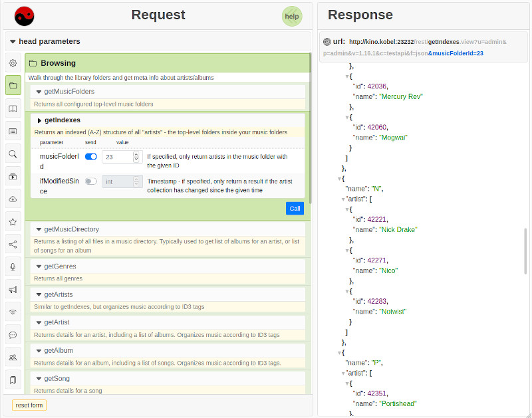Select the Sharing icon in the sidebar

click(12, 243)
